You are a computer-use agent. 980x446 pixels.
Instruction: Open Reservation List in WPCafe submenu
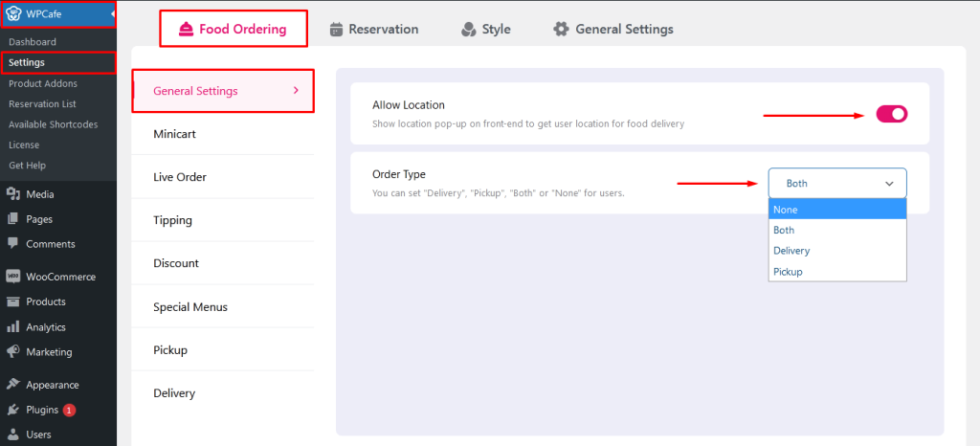[42, 103]
